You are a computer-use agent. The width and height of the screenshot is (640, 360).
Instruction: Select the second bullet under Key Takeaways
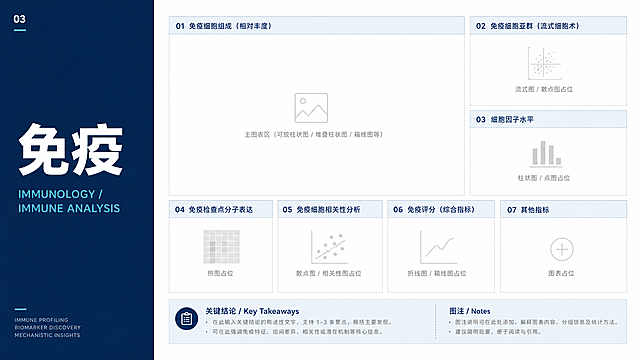294,332
